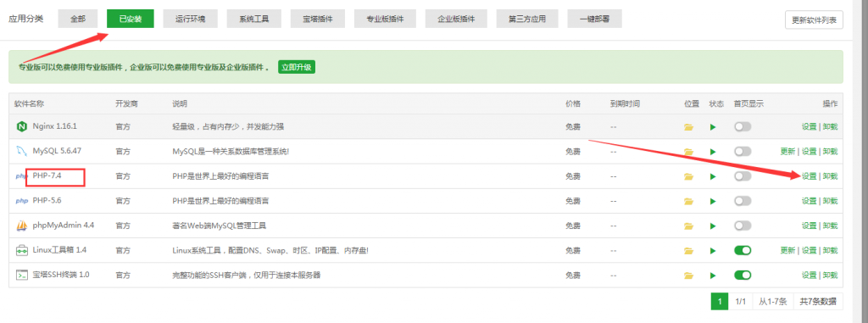Click 卸载 for Nginx 1.16.1
This screenshot has height=323, width=868.
[830, 127]
